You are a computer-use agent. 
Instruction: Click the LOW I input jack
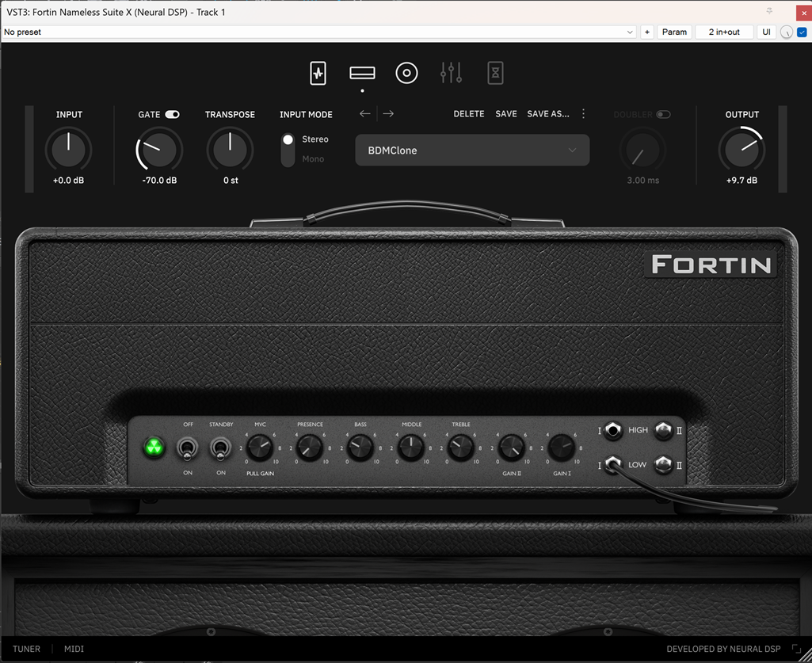pos(613,465)
